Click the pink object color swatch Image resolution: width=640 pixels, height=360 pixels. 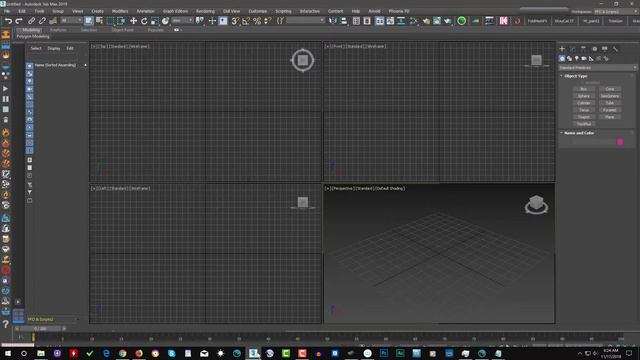[620, 142]
